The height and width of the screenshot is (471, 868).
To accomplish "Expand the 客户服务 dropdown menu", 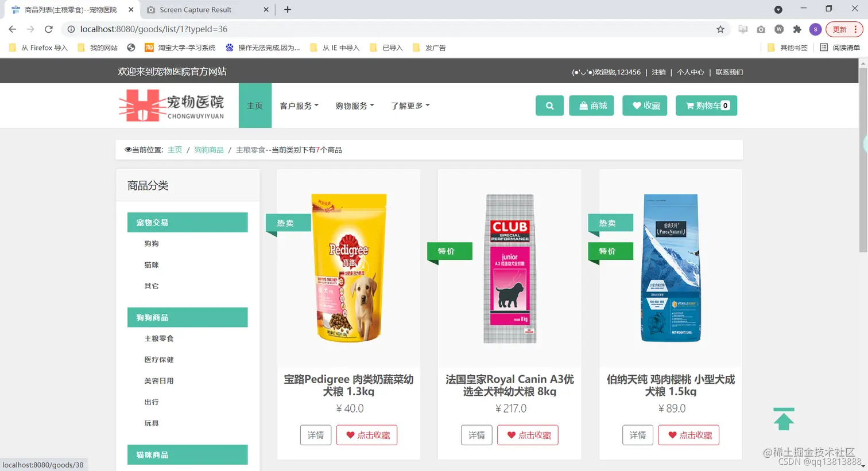I will [x=299, y=106].
